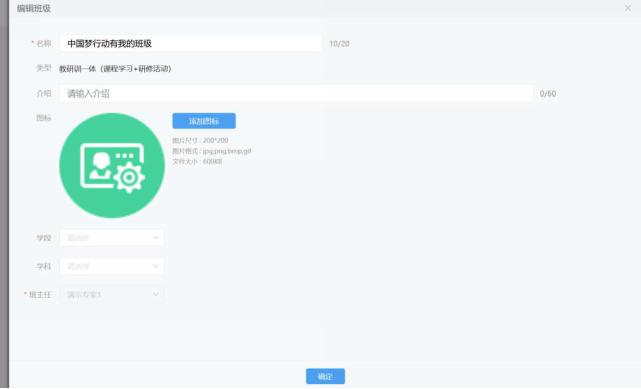Click the chevron arrow of the 班主任 selector
Screen dimensions: 641x389
pos(155,294)
